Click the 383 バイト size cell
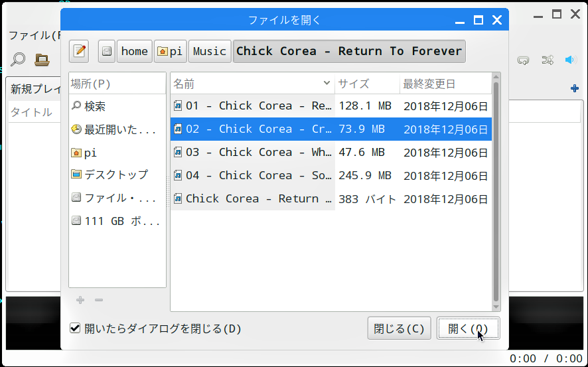The height and width of the screenshot is (367, 588). coord(367,199)
